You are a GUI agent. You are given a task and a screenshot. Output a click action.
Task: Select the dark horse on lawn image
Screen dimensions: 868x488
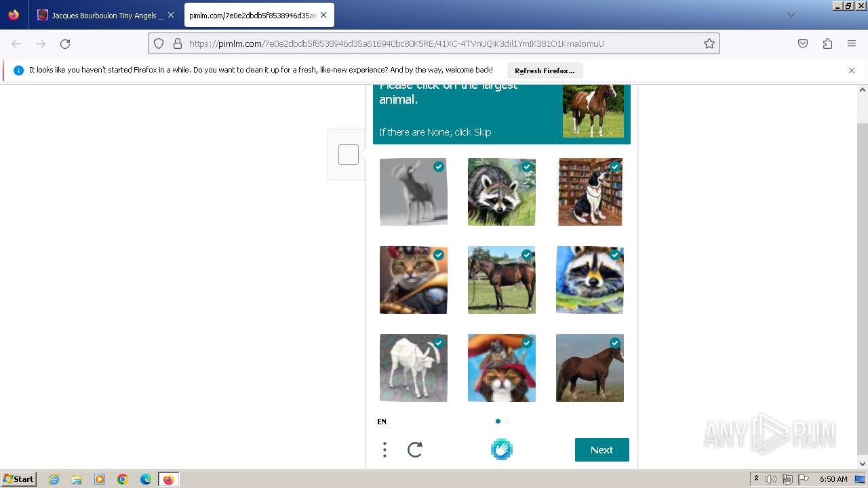[x=502, y=280]
